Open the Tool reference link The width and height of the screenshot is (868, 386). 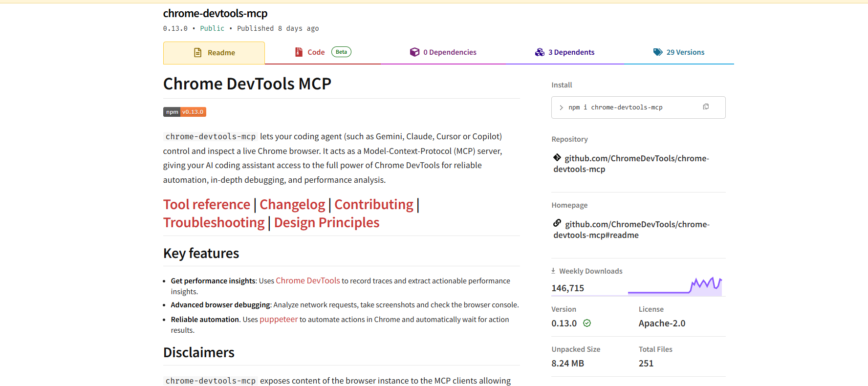click(x=207, y=204)
